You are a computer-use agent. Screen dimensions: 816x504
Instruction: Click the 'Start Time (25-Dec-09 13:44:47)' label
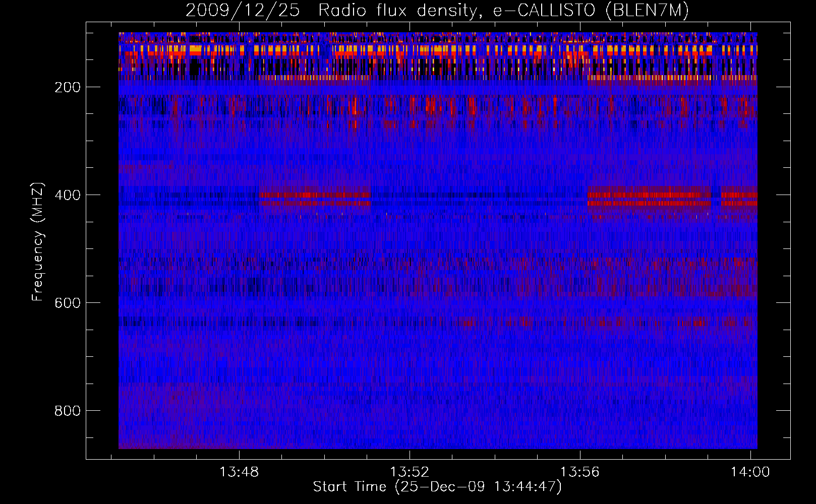pyautogui.click(x=437, y=487)
